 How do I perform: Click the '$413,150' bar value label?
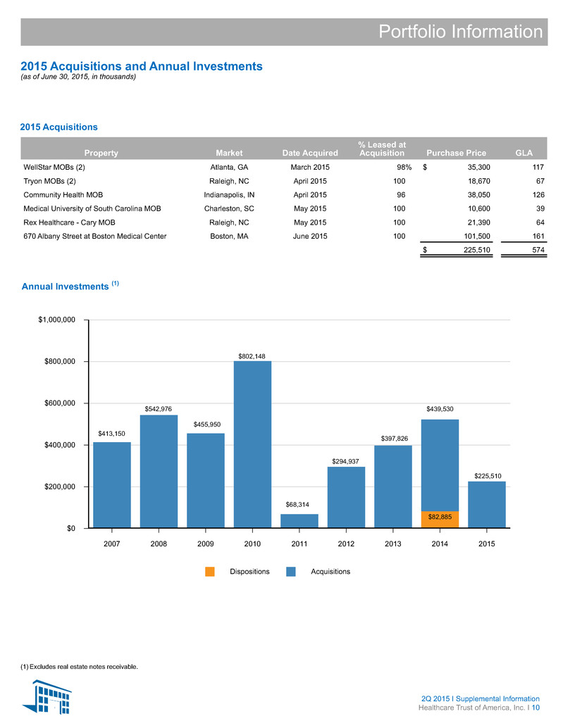[x=111, y=434]
